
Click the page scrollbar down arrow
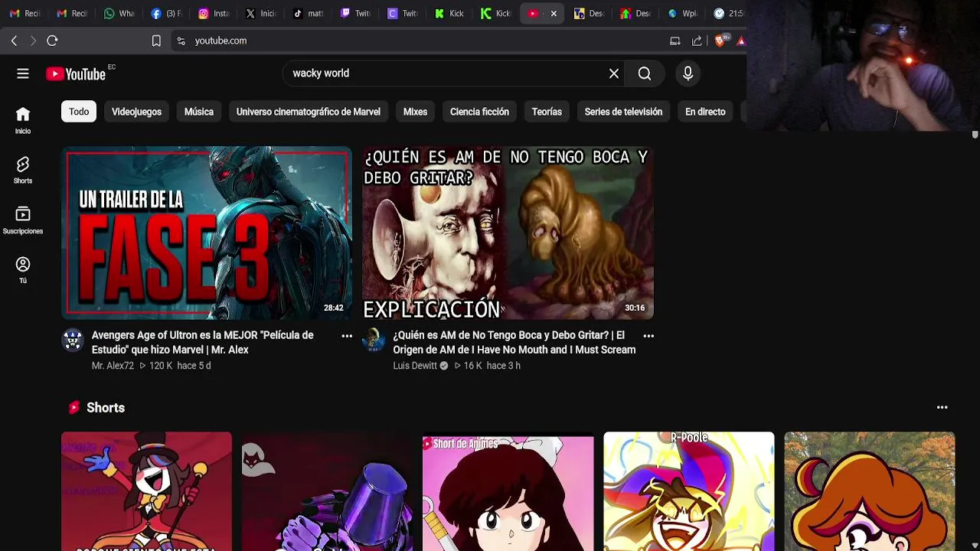click(x=975, y=545)
